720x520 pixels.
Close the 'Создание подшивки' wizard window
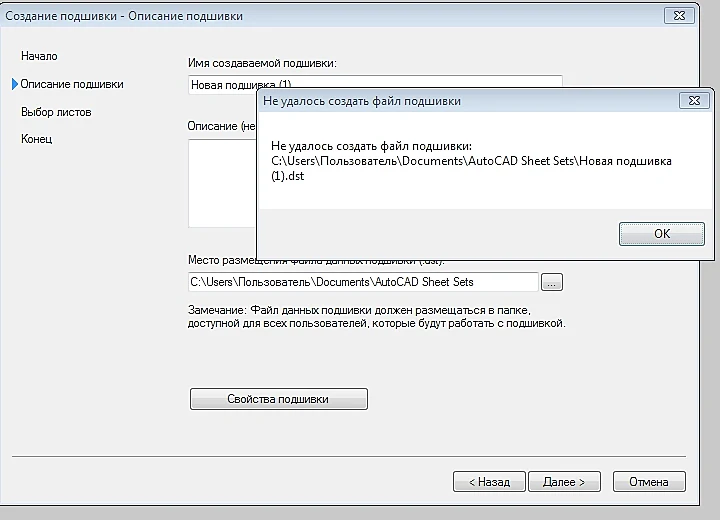click(x=679, y=16)
